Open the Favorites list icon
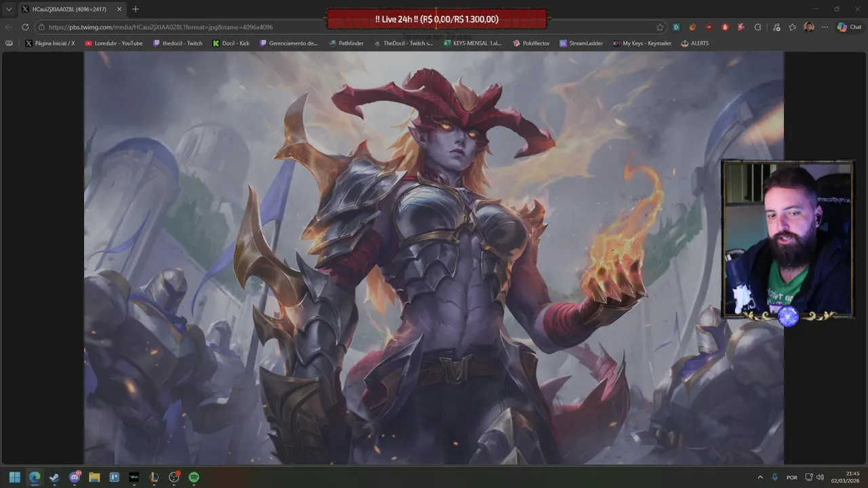The width and height of the screenshot is (868, 488). coord(793,27)
